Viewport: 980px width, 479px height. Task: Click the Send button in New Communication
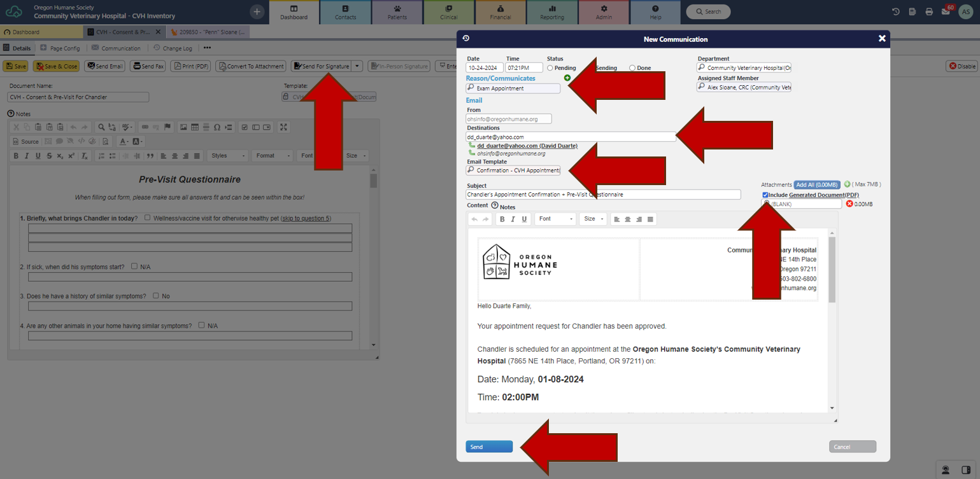point(489,447)
